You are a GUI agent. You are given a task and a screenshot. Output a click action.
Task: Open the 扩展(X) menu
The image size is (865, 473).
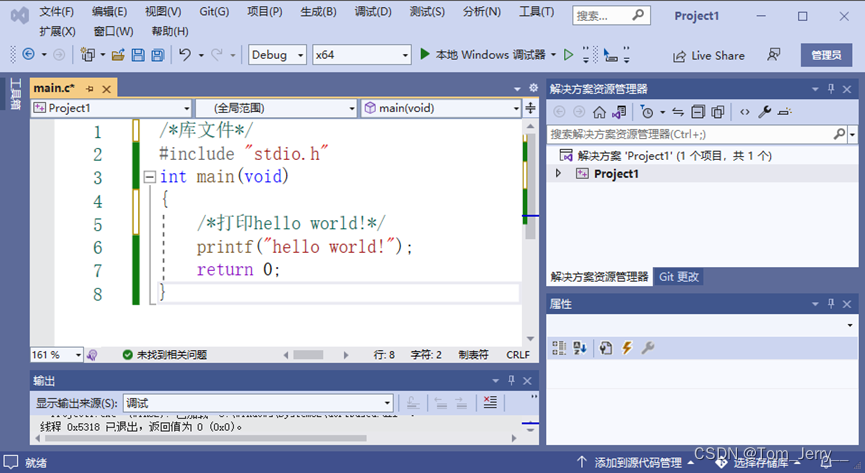tap(57, 31)
